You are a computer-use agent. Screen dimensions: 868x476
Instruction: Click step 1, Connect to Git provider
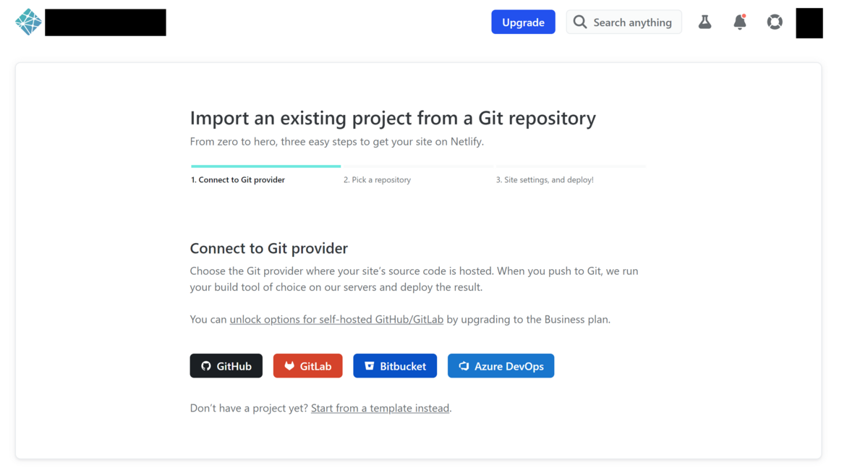239,179
